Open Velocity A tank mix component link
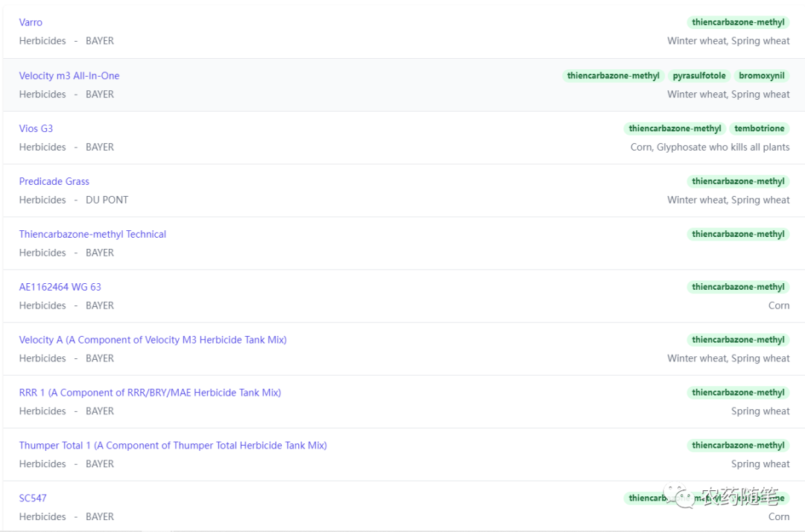Screen dimensions: 805x532 [x=153, y=340]
